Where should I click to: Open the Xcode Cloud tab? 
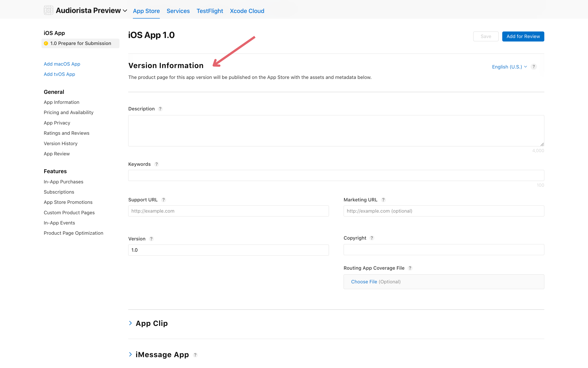pos(247,11)
